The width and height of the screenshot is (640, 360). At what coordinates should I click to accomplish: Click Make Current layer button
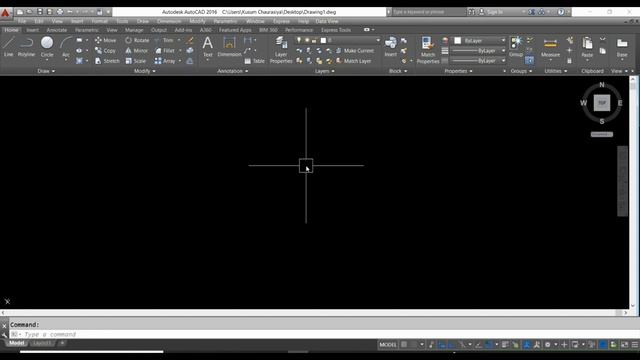(355, 51)
